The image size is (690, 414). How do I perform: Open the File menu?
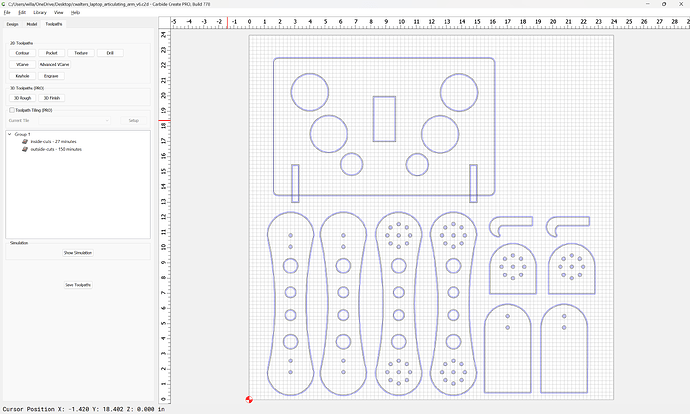pyautogui.click(x=6, y=12)
